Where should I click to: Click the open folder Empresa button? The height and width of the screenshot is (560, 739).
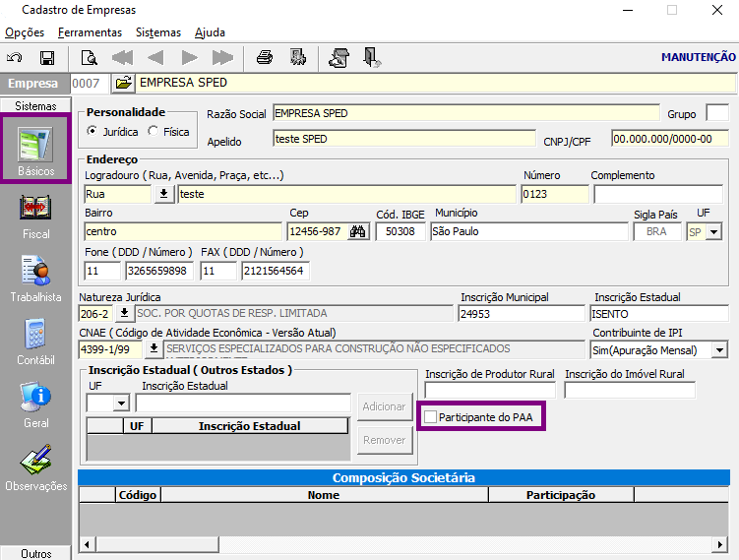pos(123,83)
